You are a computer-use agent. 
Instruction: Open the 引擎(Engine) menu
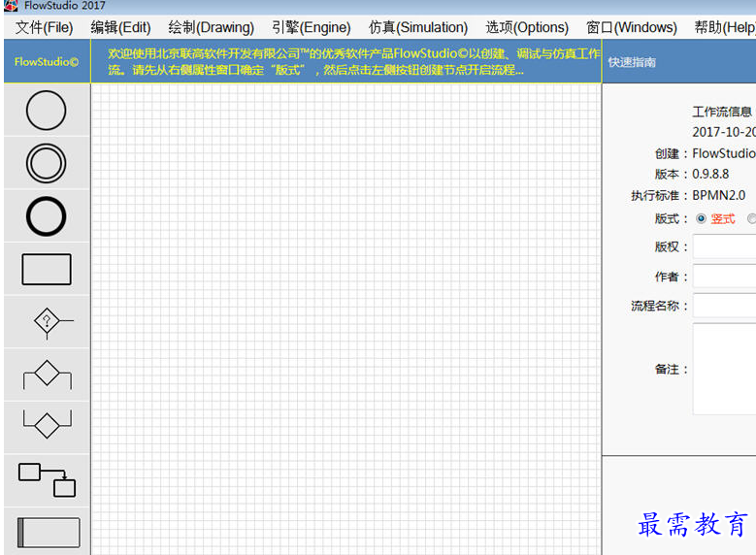[x=311, y=27]
